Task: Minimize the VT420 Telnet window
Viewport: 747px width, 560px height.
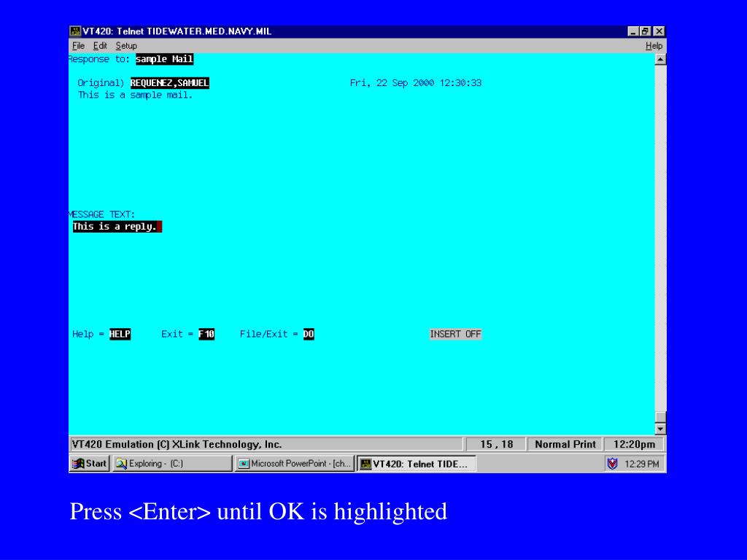Action: point(632,31)
